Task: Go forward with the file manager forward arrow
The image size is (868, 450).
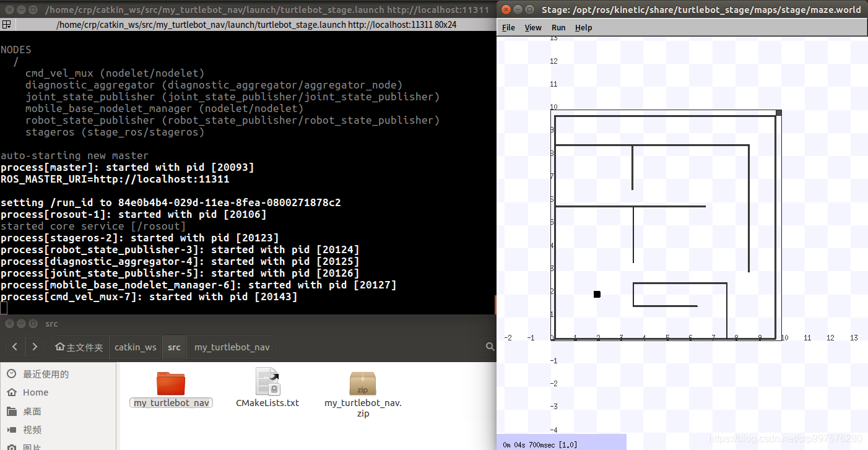Action: click(x=35, y=347)
